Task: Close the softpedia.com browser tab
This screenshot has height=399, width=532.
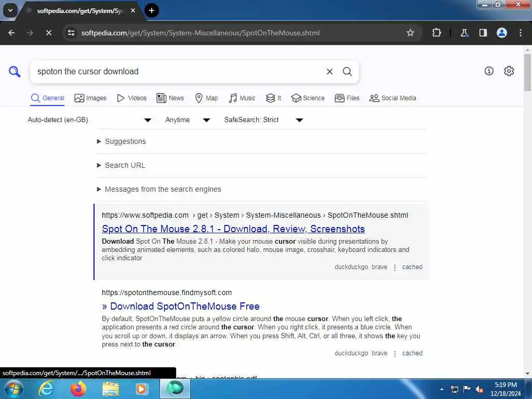Action: point(133,10)
